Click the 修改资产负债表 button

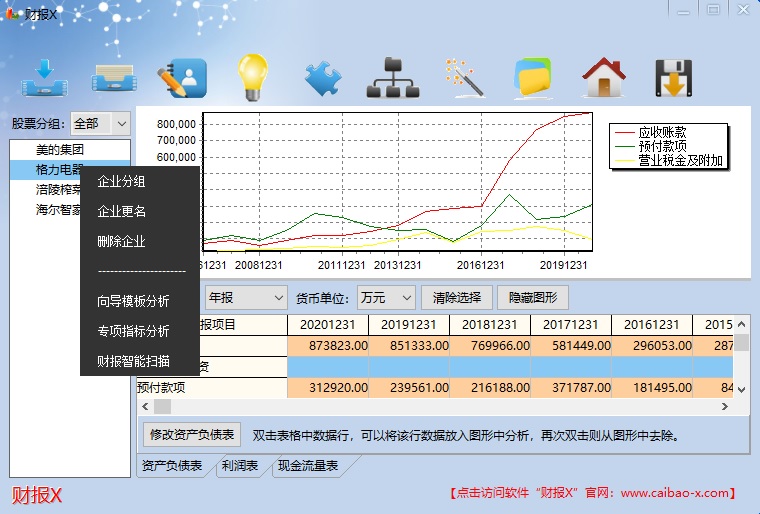coord(193,435)
